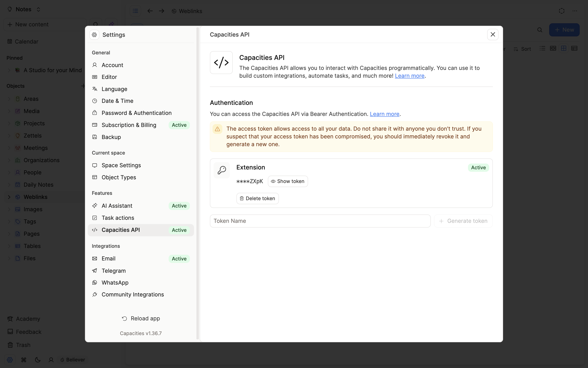This screenshot has width=588, height=368.
Task: Reveal the Extension token with Show token
Action: (288, 181)
